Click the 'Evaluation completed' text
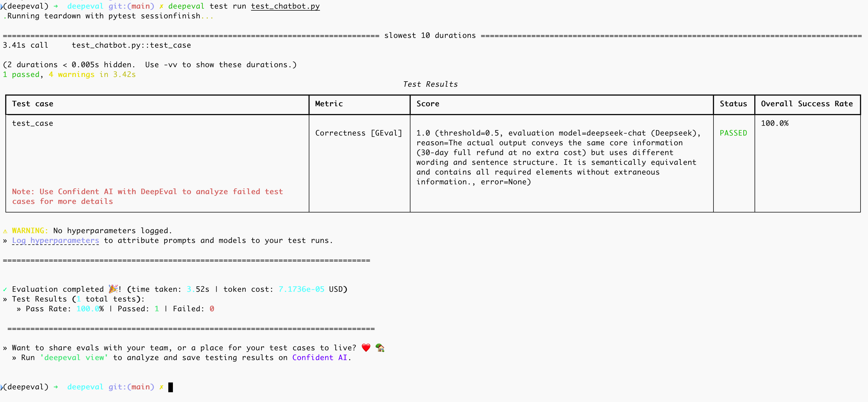Image resolution: width=868 pixels, height=402 pixels. [58, 289]
